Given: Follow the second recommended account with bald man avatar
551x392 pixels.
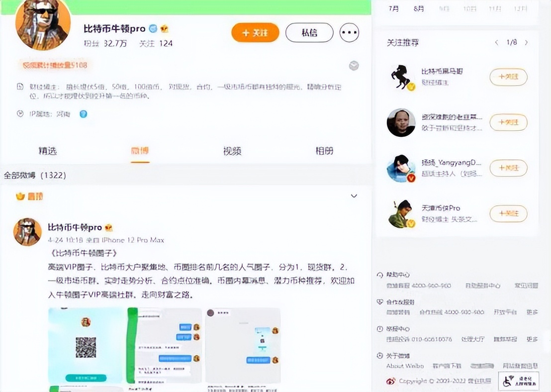Looking at the screenshot, I should point(508,122).
